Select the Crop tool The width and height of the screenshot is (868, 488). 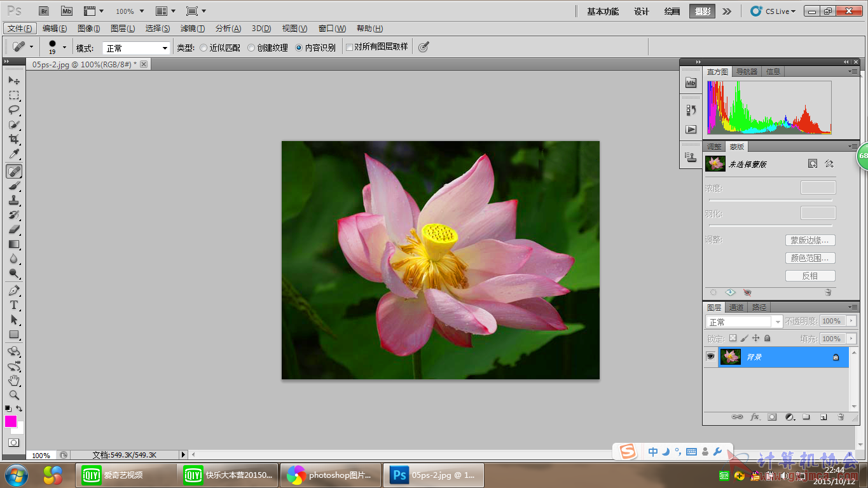pyautogui.click(x=14, y=139)
